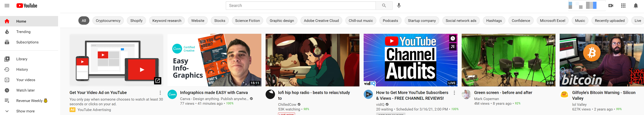Screen dimensions: 644x115
Task: Open the create video camera icon
Action: (611, 6)
